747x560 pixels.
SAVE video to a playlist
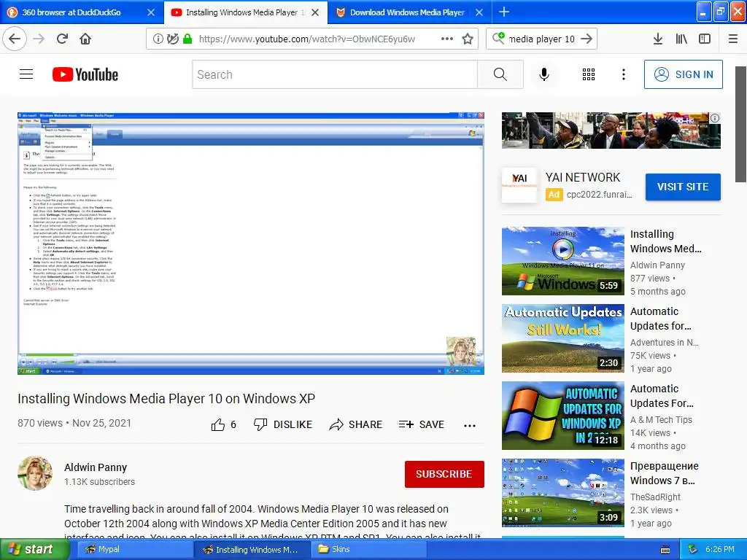(421, 424)
